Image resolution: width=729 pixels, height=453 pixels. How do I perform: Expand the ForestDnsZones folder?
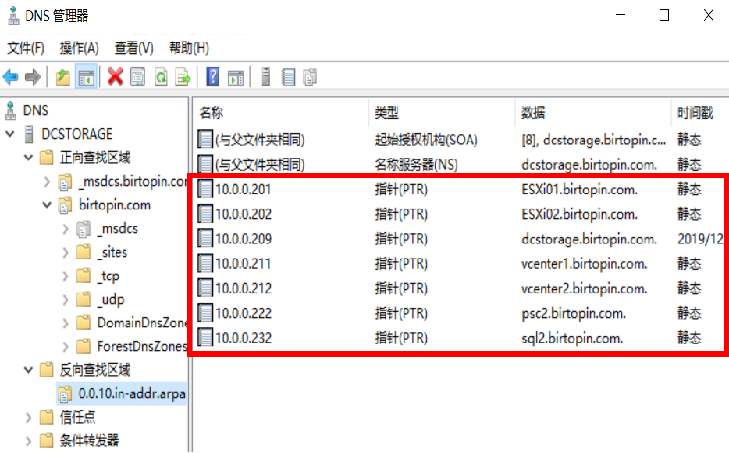click(x=65, y=347)
